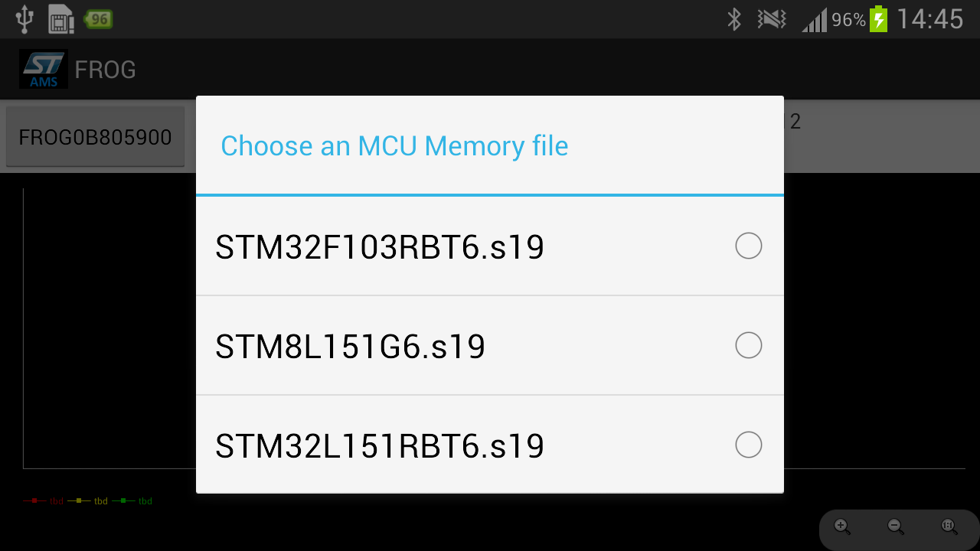Select the STM32L151RBT6.s19 radio button

(748, 445)
